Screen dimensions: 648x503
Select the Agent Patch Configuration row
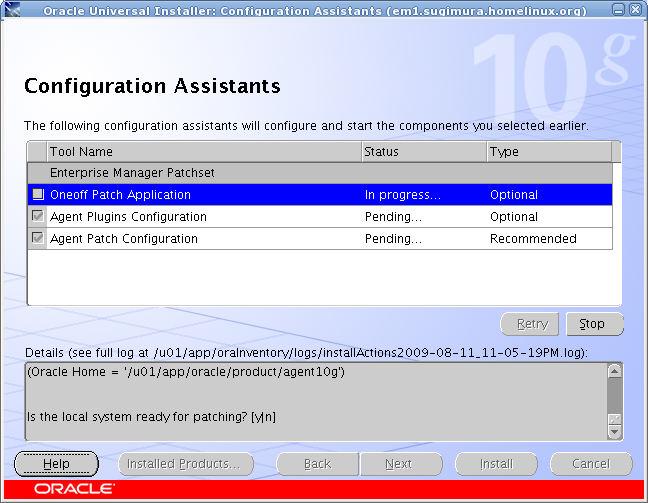pyautogui.click(x=320, y=238)
